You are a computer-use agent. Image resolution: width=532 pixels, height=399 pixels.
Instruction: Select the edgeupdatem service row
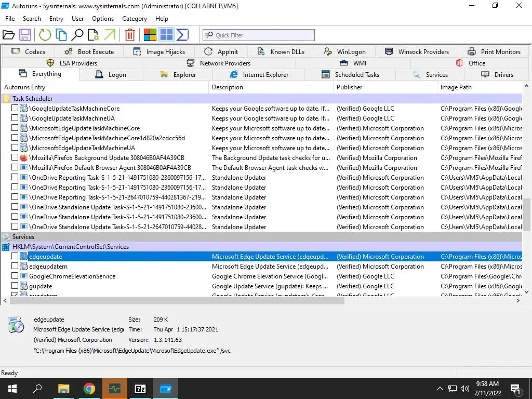coord(262,267)
